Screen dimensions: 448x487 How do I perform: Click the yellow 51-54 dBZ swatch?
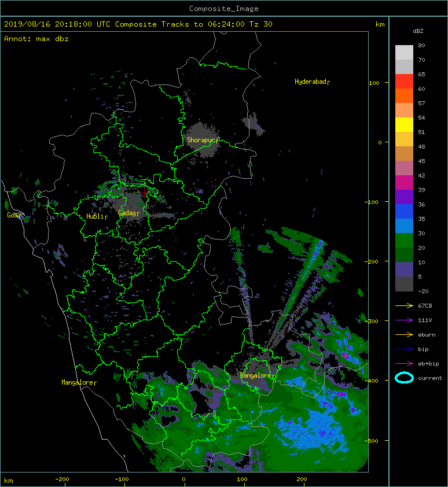click(x=404, y=124)
